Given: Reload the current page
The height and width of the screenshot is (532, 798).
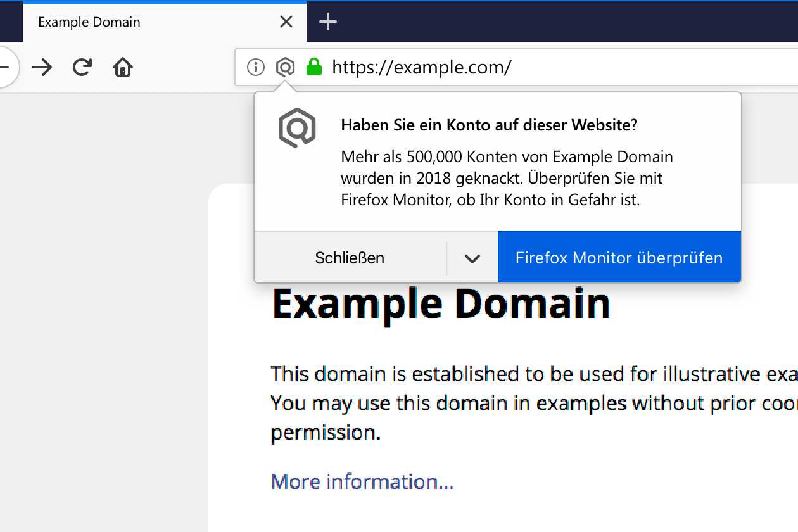Looking at the screenshot, I should tap(82, 66).
